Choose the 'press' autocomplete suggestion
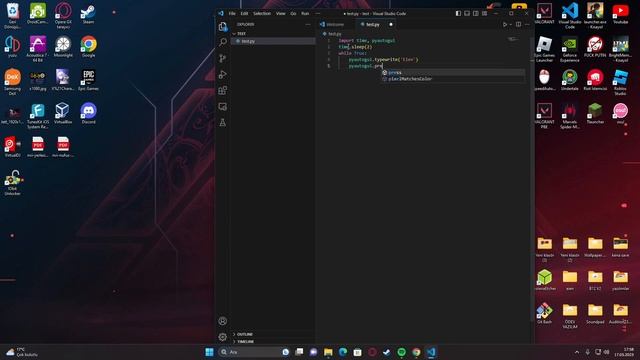The width and height of the screenshot is (640, 360). [x=453, y=73]
